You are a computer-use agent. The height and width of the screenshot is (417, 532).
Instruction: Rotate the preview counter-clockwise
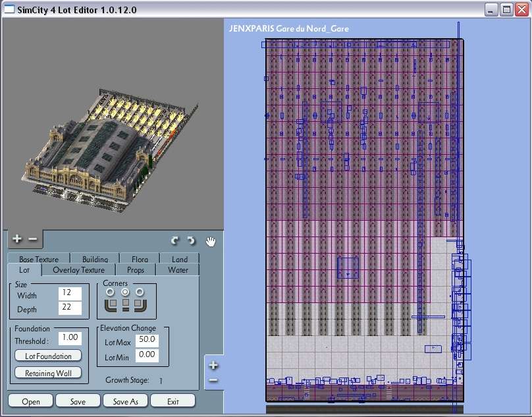point(174,240)
